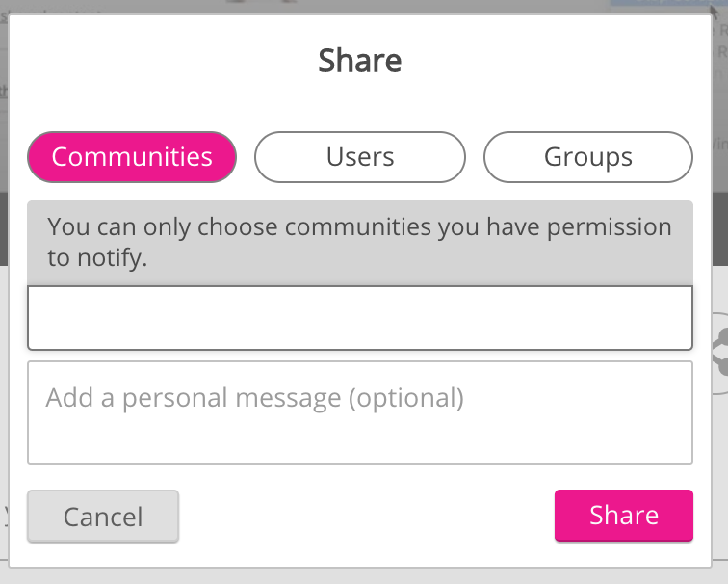Click the Share dialog title
This screenshot has width=728, height=584.
[x=360, y=62]
